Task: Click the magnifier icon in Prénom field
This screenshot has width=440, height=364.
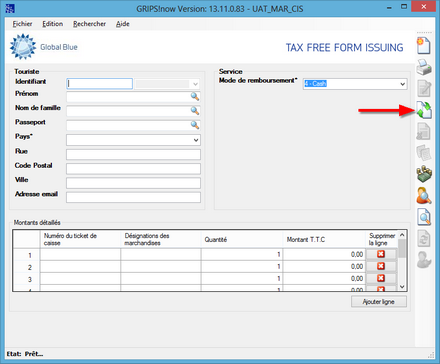Action: click(195, 96)
